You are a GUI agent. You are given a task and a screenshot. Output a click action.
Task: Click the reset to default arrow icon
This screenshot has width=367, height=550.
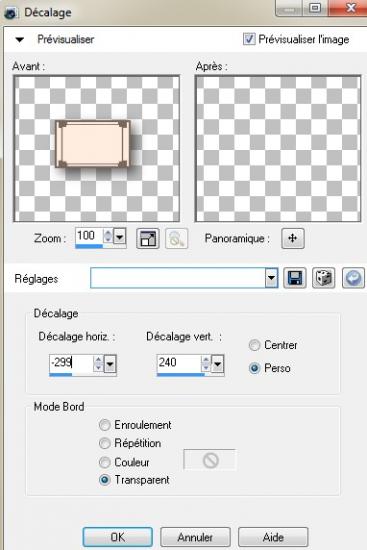(x=353, y=279)
